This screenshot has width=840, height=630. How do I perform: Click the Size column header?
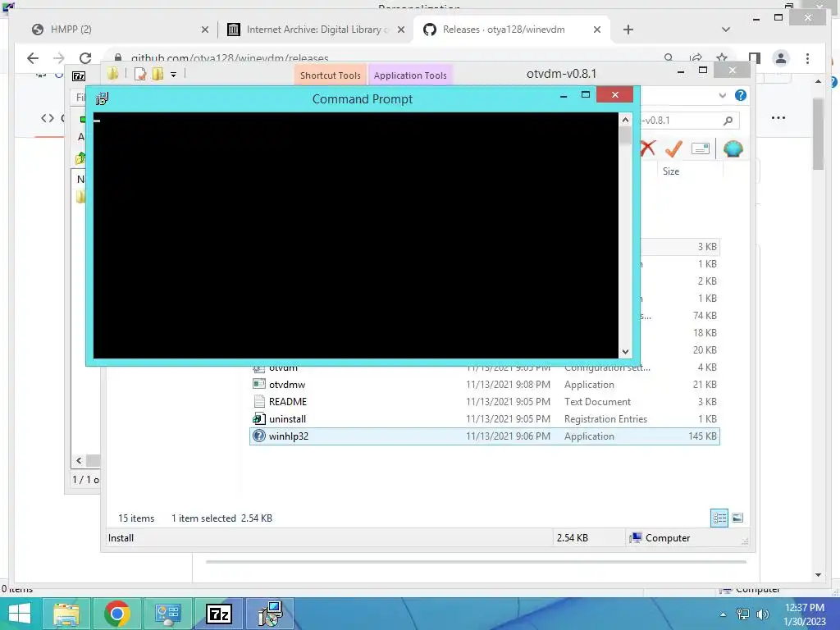(671, 171)
